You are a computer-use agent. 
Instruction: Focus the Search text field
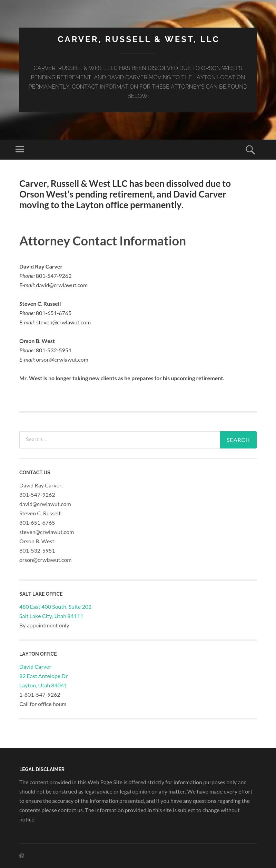click(120, 440)
